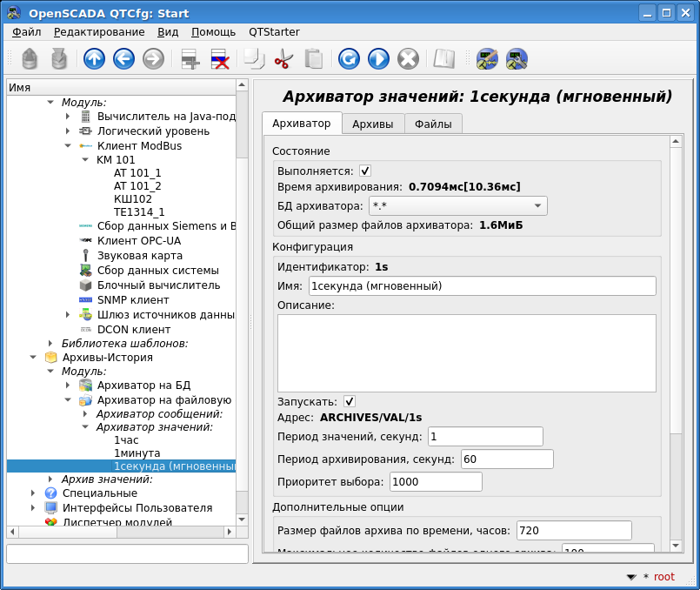700x590 pixels.
Task: Open the manual book icon in toolbar
Action: click(443, 59)
